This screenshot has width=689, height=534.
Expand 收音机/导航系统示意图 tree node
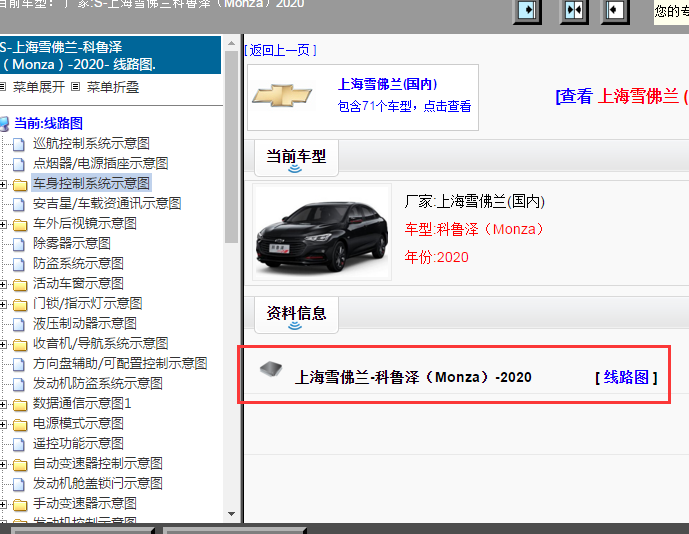[x=3, y=345]
